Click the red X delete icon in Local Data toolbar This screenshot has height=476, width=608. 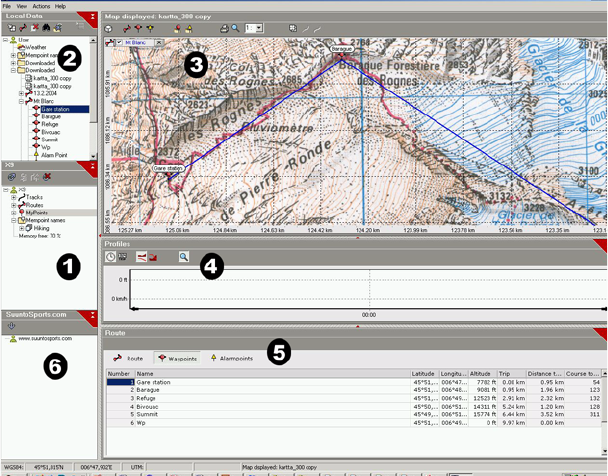[35, 28]
